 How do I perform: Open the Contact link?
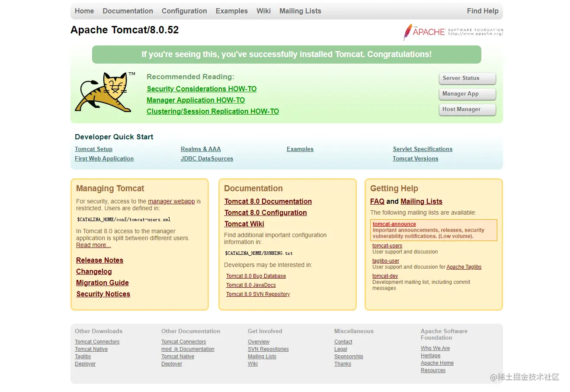343,342
